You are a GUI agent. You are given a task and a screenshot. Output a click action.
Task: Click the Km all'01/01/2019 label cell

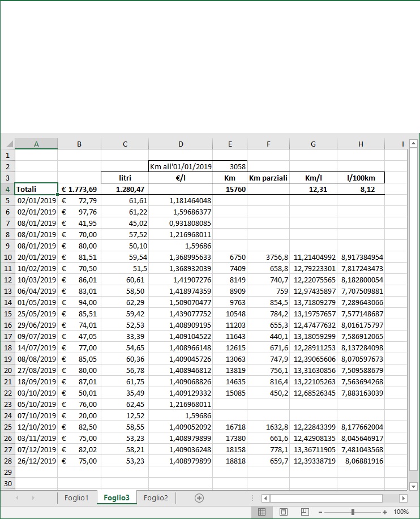coord(181,166)
